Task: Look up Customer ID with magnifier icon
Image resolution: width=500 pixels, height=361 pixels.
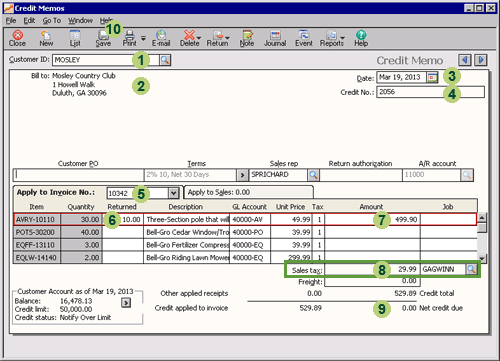Action: pos(165,60)
